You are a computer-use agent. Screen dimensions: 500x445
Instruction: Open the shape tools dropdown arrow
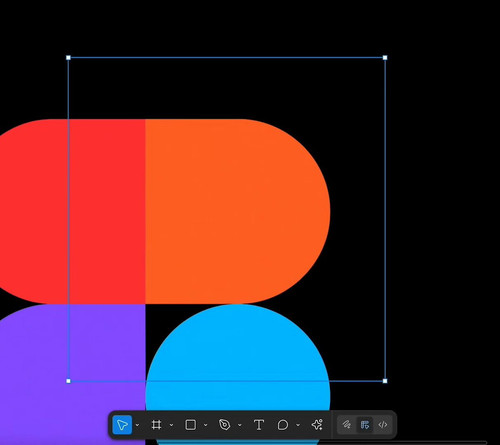[x=205, y=425]
